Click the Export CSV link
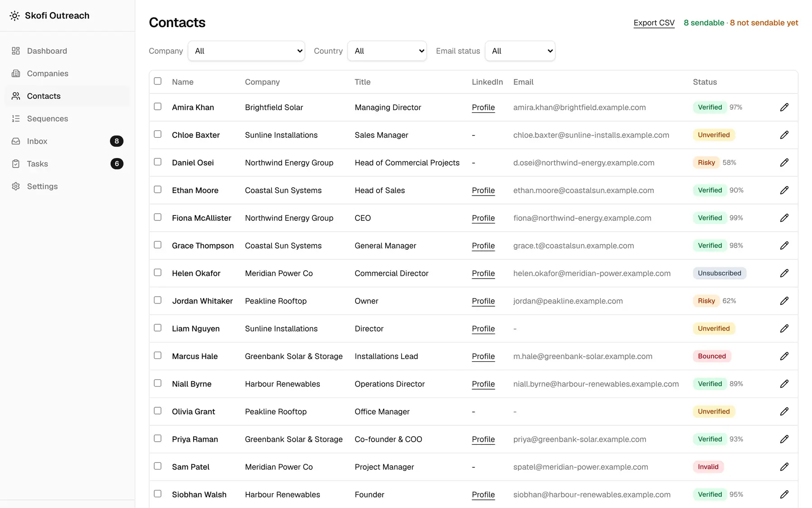812x508 pixels. point(654,23)
